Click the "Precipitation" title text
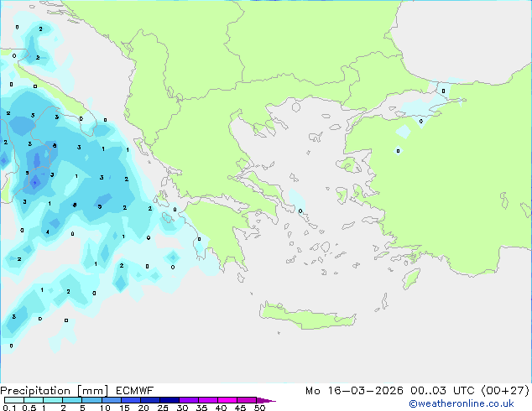Image resolution: width=532 pixels, height=411 pixels. pyautogui.click(x=35, y=391)
